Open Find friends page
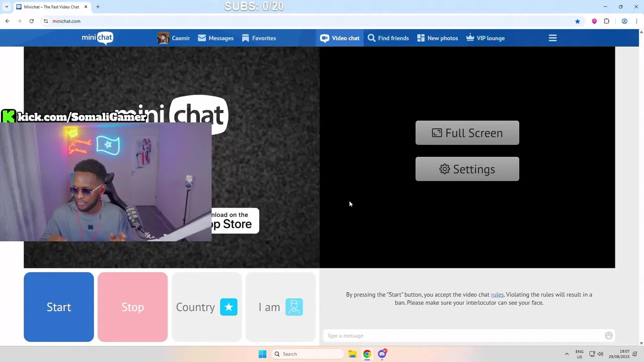Image resolution: width=644 pixels, height=362 pixels. 388,38
